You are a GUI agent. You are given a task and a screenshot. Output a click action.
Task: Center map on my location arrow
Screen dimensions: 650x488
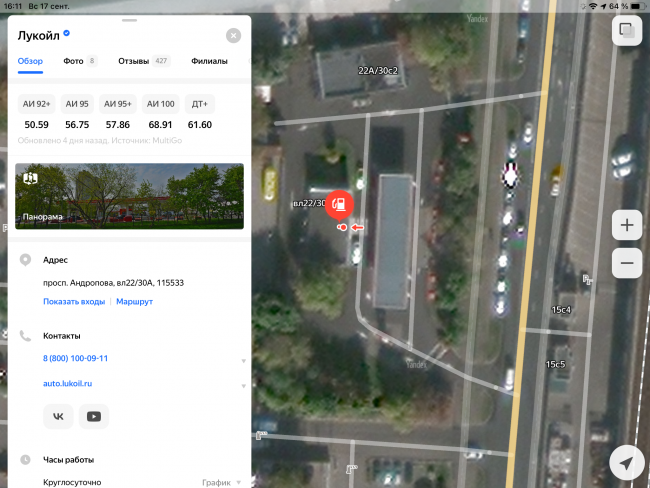(x=627, y=463)
